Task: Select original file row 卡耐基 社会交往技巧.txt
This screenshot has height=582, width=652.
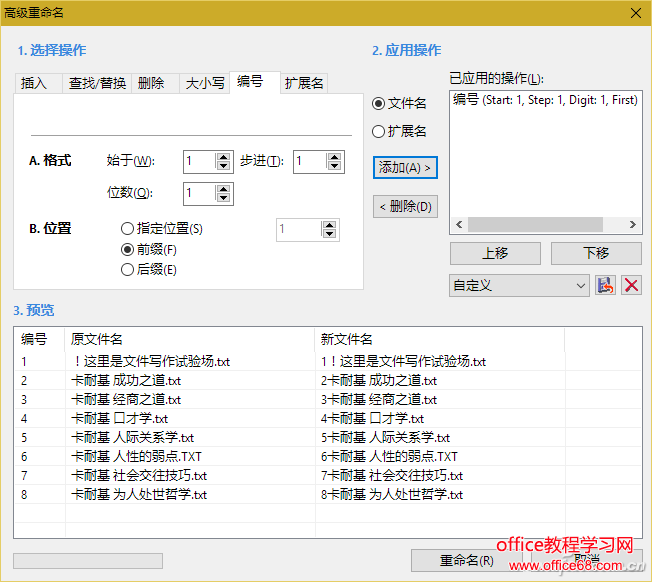Action: (139, 476)
